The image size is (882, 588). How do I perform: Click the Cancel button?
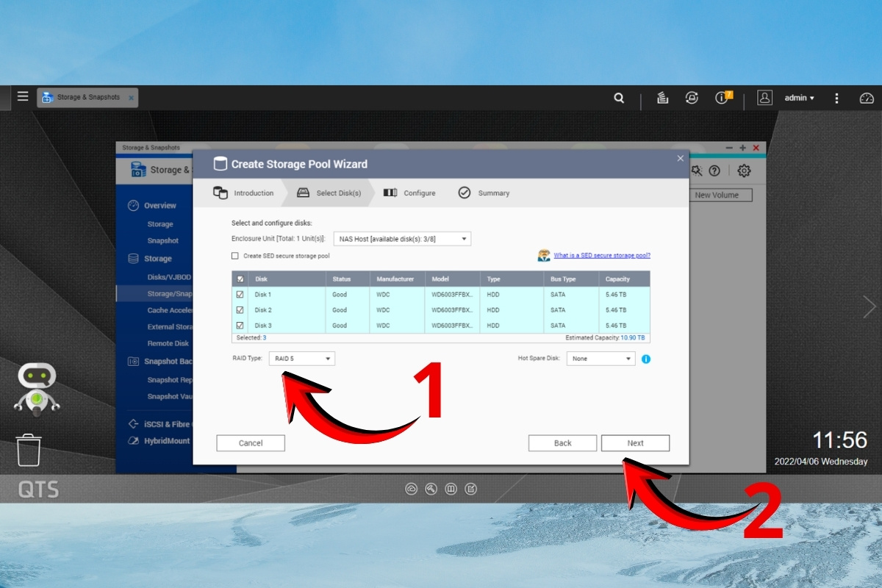[x=251, y=443]
